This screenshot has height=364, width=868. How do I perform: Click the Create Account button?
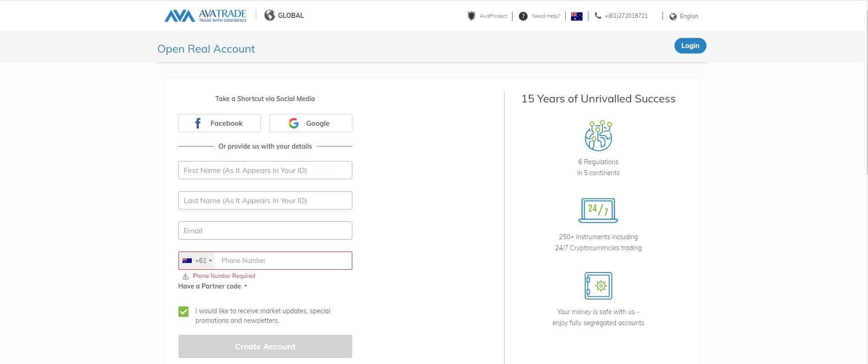pos(265,346)
